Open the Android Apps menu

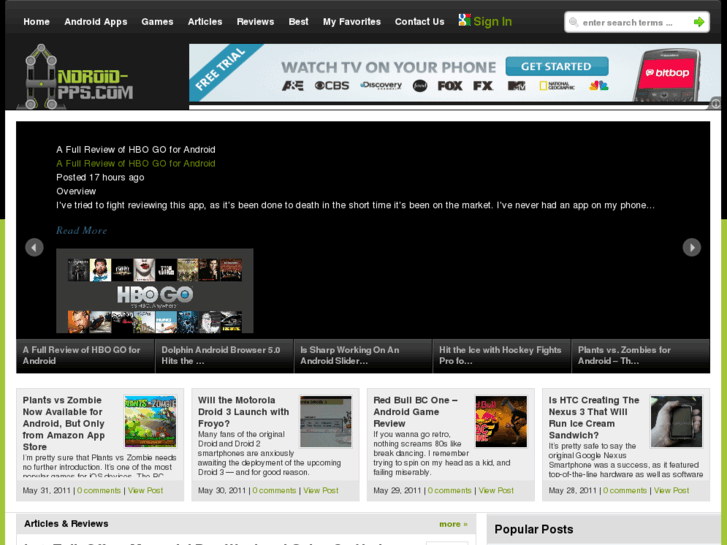[x=96, y=22]
